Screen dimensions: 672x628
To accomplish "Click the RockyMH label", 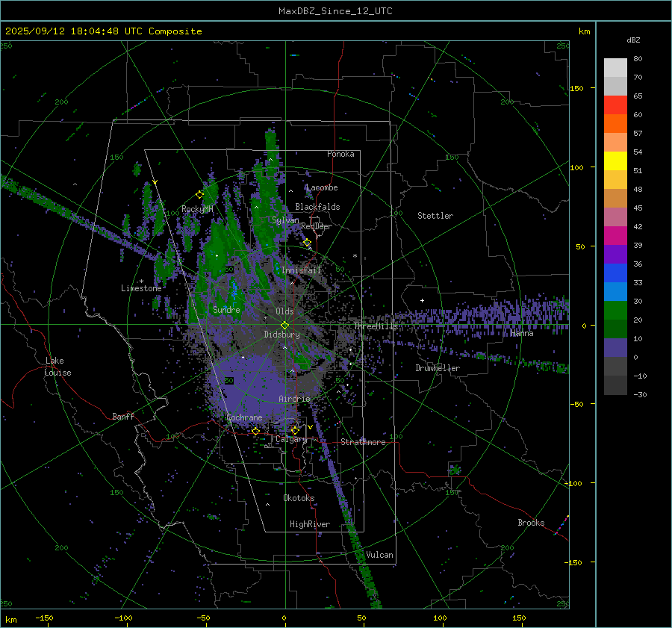I will click(197, 209).
